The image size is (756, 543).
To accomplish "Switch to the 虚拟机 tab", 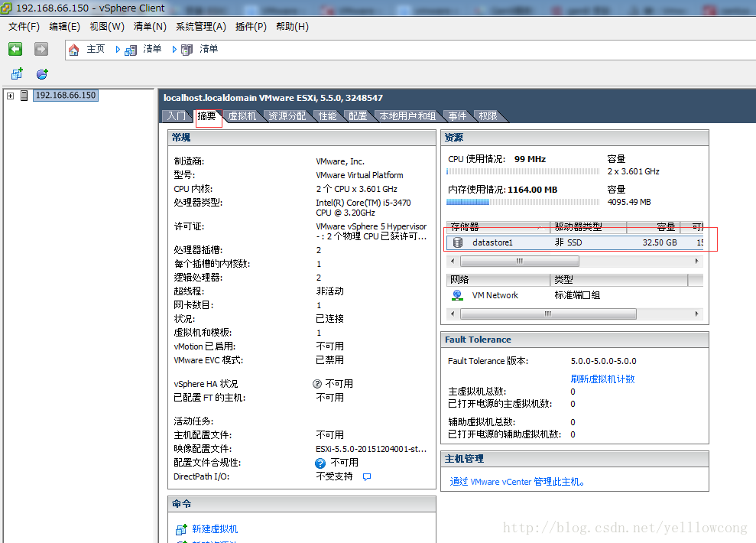I will click(242, 116).
